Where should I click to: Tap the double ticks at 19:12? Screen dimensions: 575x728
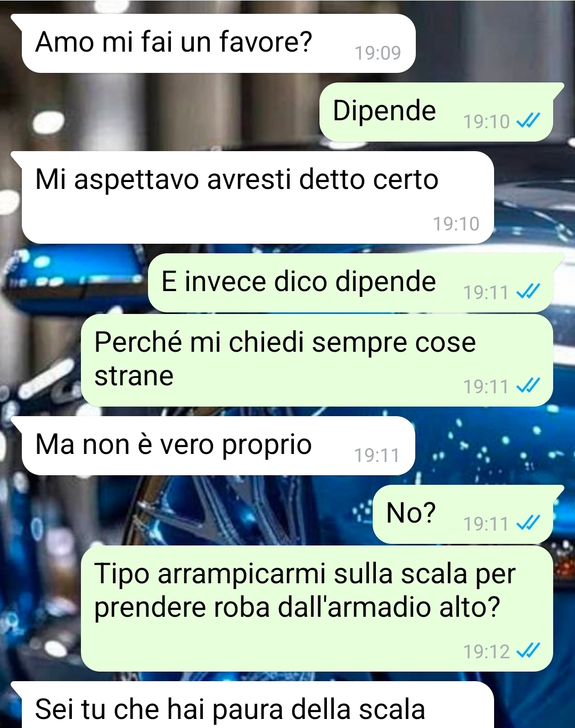click(x=528, y=650)
